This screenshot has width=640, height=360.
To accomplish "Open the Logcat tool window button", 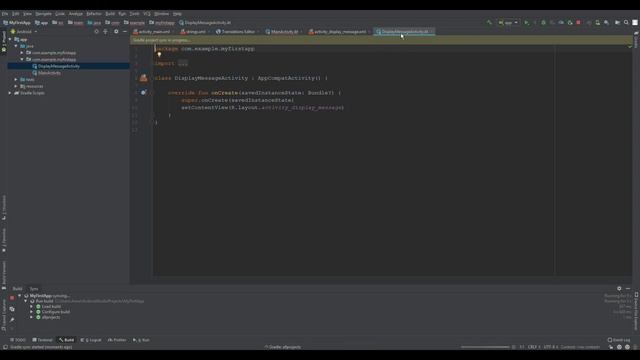I will [x=91, y=340].
